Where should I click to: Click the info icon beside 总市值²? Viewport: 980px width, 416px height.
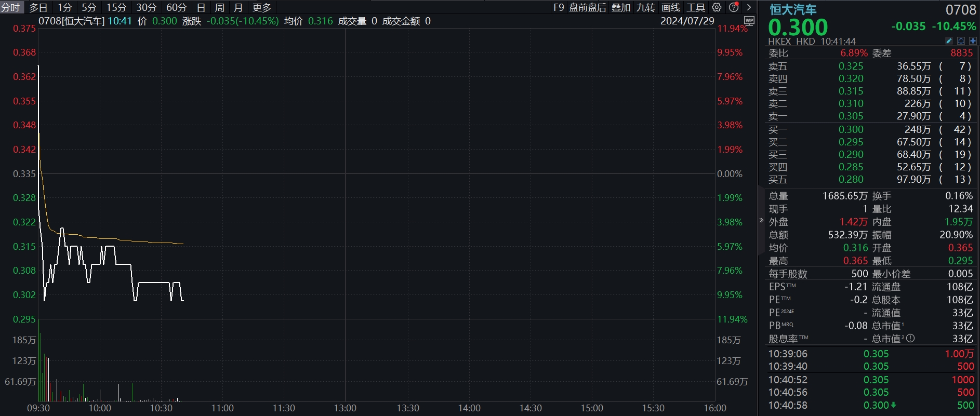pos(910,339)
